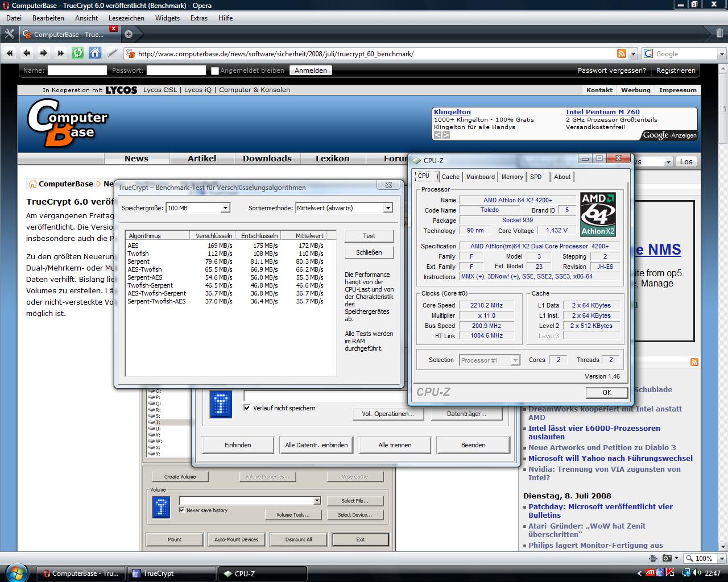The image size is (728, 582).
Task: Expand the address bar history dropdown
Action: coord(634,54)
